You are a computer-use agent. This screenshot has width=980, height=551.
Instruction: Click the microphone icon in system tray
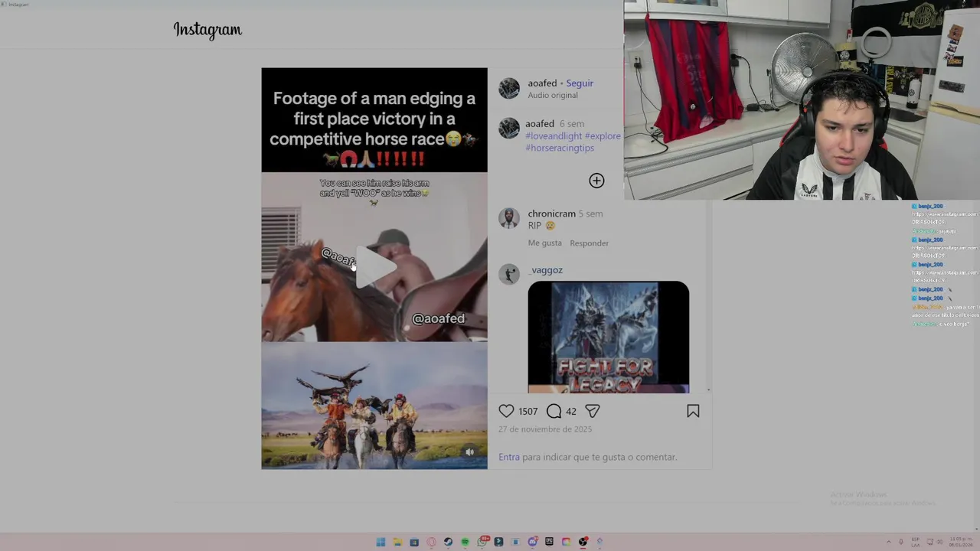pyautogui.click(x=901, y=542)
